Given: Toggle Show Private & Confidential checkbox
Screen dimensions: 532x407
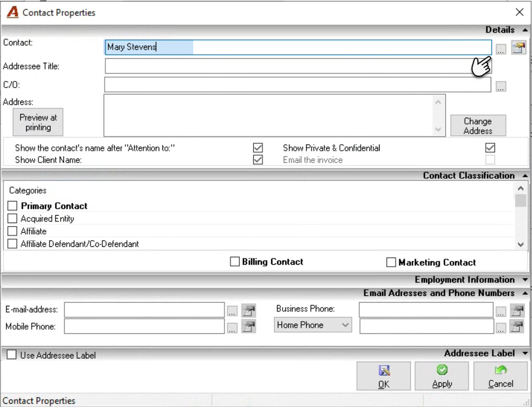Looking at the screenshot, I should (x=490, y=148).
